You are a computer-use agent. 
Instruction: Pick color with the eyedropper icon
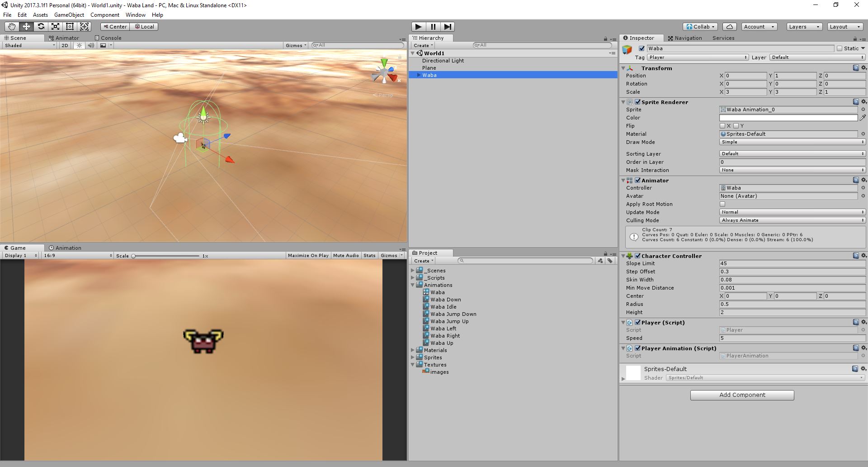[863, 118]
